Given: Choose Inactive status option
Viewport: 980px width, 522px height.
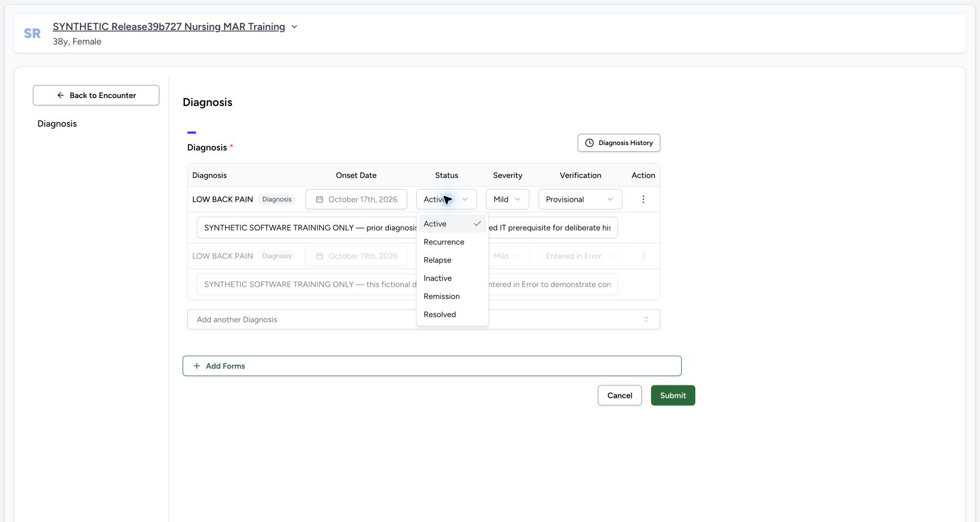Looking at the screenshot, I should pos(452,278).
